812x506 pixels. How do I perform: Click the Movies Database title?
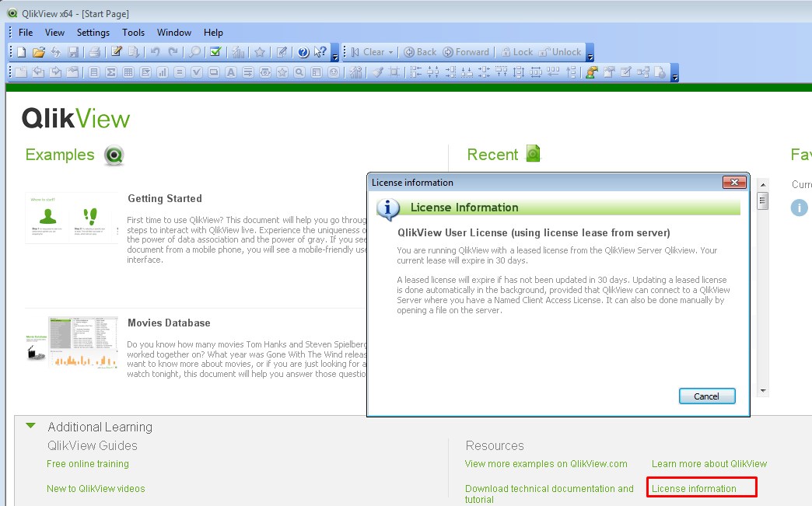coord(169,323)
